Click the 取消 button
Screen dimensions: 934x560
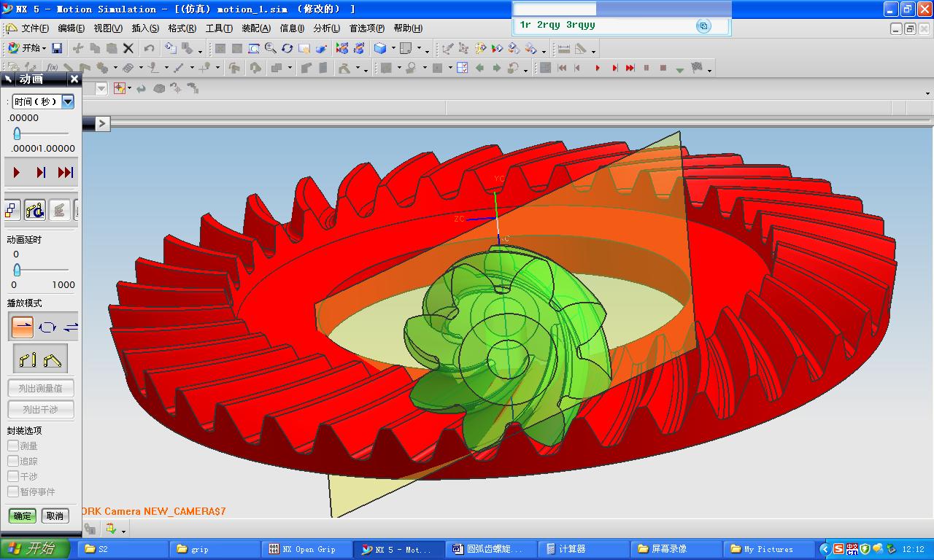[55, 516]
